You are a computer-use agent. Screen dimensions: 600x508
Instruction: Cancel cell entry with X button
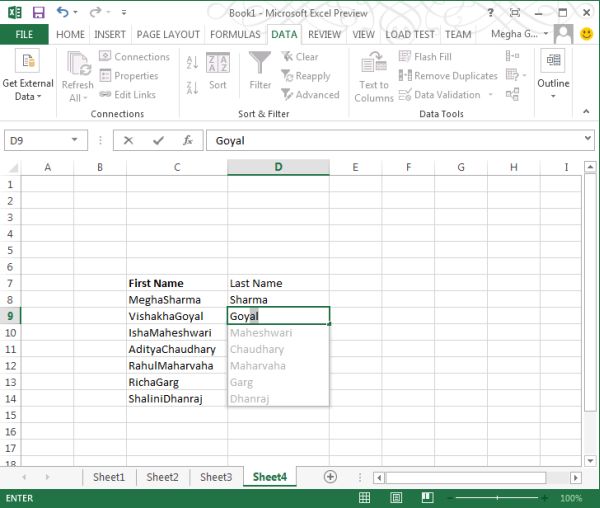tap(128, 140)
